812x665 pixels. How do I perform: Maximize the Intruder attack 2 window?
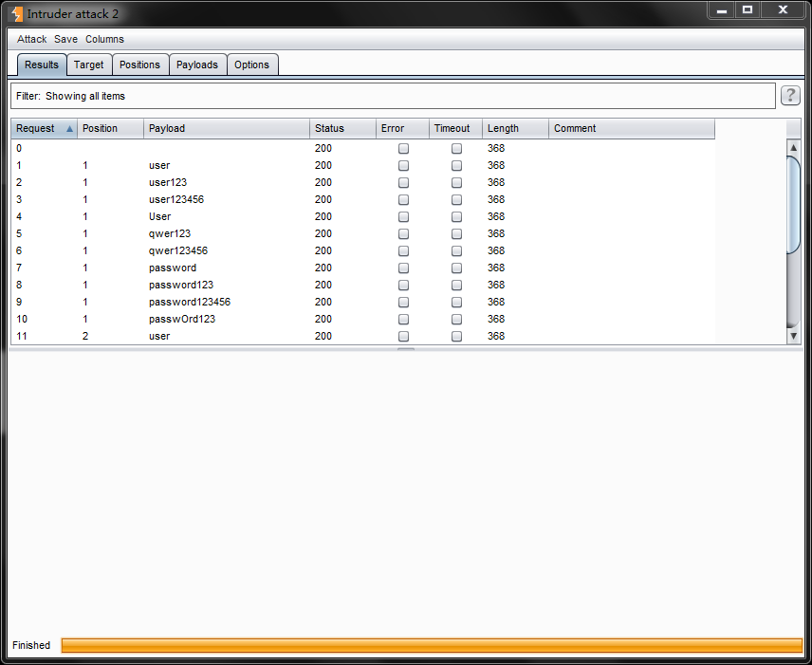coord(747,9)
